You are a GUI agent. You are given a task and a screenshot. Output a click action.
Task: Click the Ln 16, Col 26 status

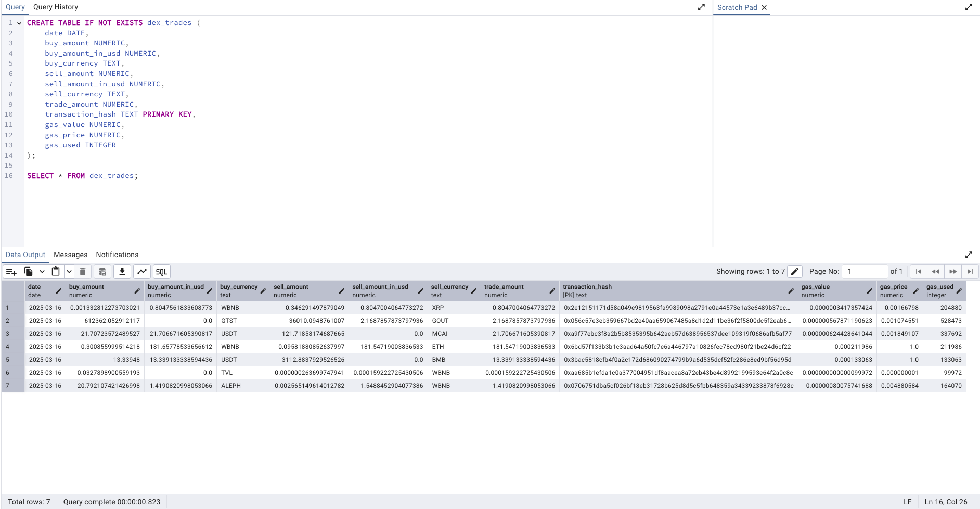(x=946, y=502)
